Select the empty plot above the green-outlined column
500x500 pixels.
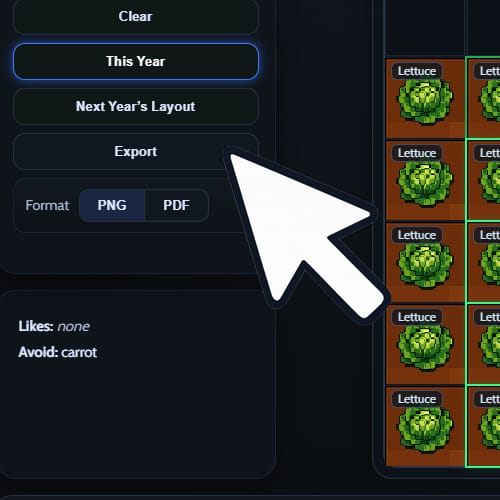click(483, 28)
